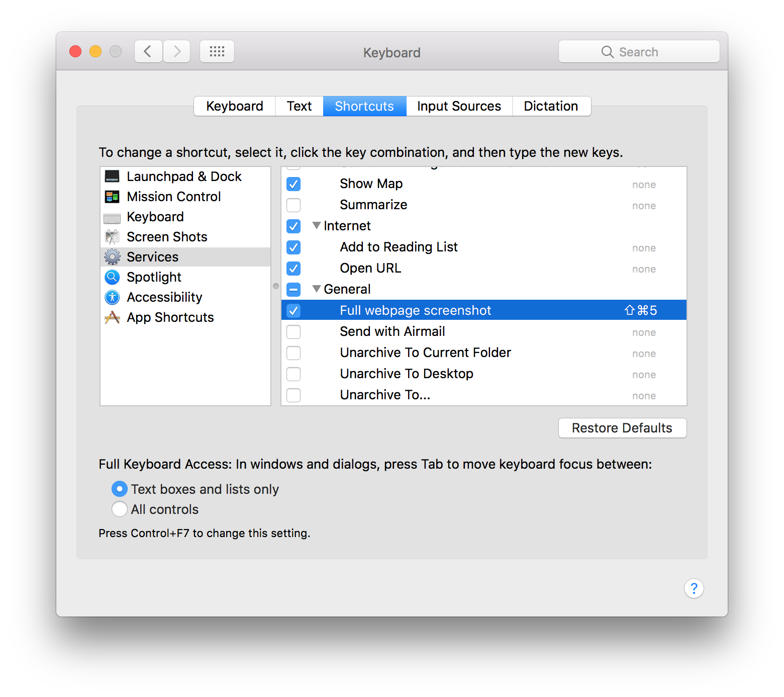Viewport: 784px width, 697px height.
Task: Select the All controls radio button
Action: (119, 509)
